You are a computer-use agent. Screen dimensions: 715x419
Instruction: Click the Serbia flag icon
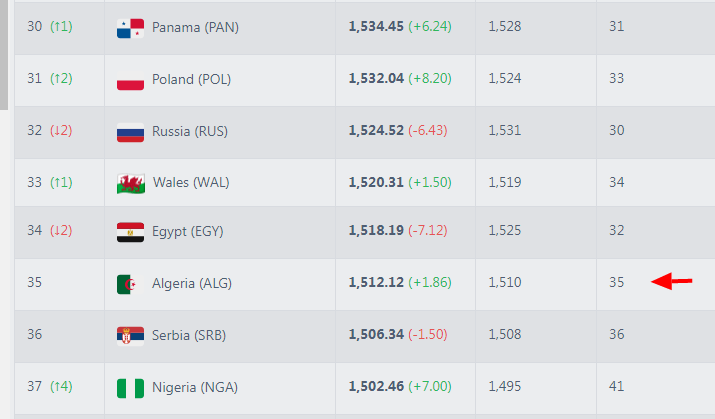pyautogui.click(x=131, y=335)
